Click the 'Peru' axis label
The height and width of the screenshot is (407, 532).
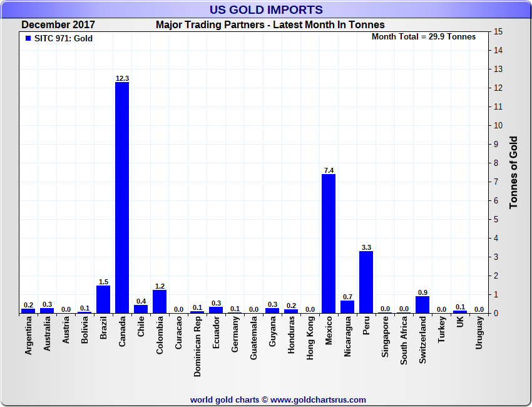pyautogui.click(x=366, y=326)
